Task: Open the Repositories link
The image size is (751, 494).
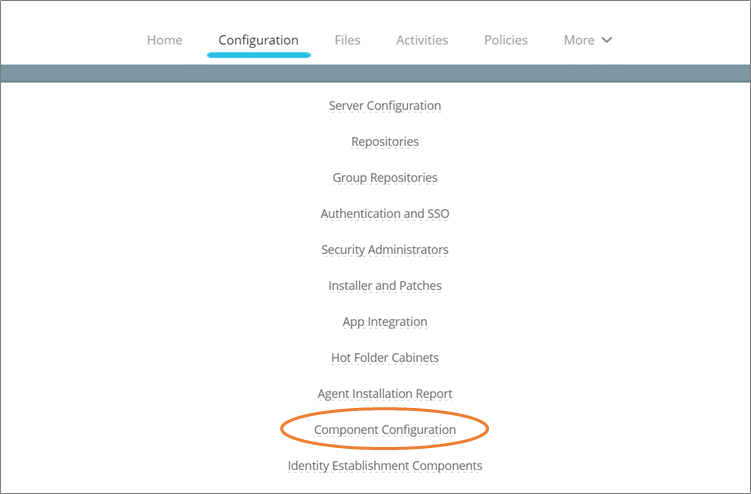Action: [x=385, y=141]
